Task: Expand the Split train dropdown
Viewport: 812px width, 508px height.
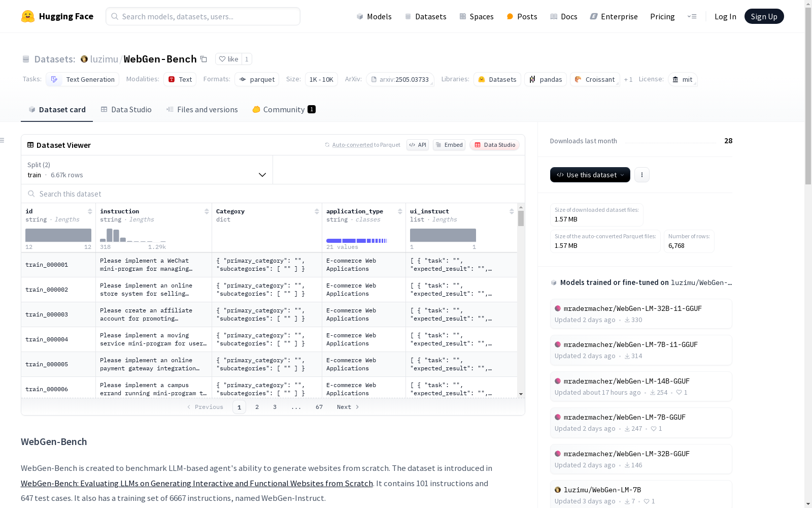Action: click(x=147, y=170)
